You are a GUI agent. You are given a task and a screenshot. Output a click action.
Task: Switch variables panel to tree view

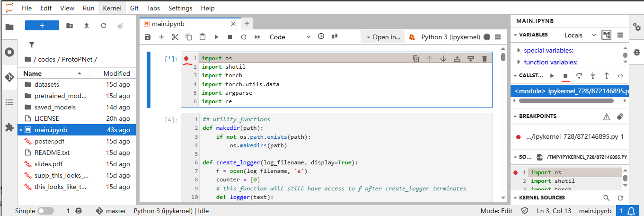(606, 35)
